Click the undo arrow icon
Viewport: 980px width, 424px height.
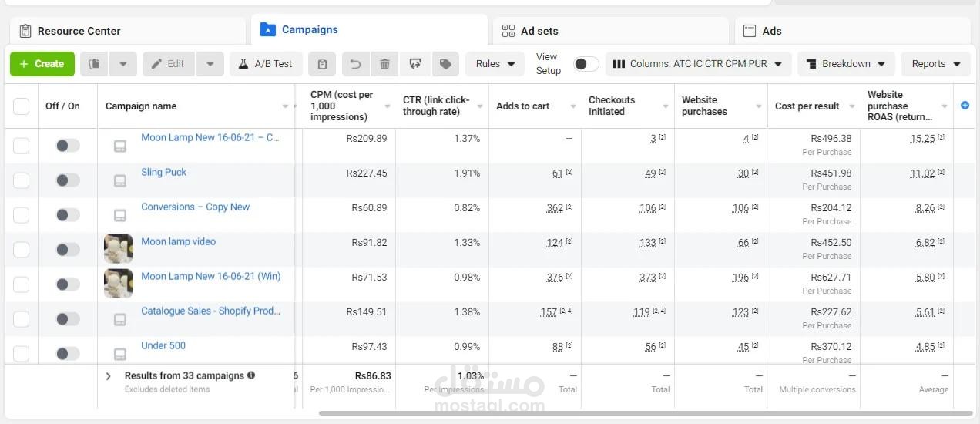coord(355,64)
